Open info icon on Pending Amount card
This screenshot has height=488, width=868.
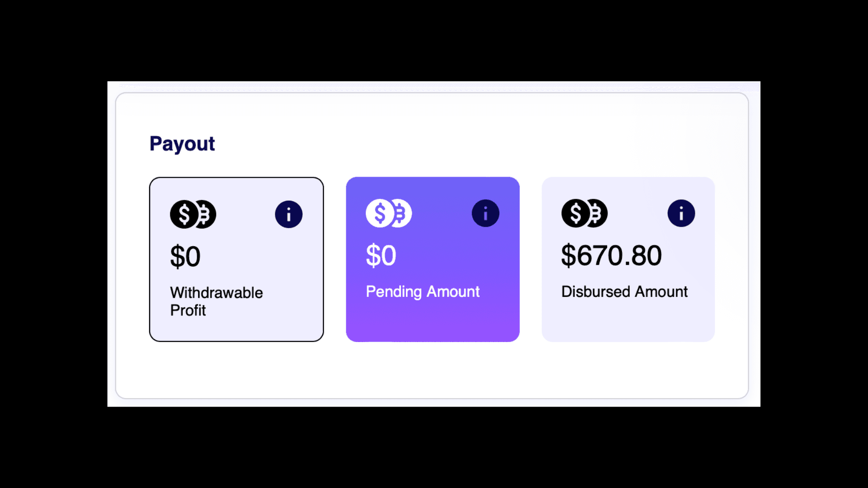tap(486, 213)
